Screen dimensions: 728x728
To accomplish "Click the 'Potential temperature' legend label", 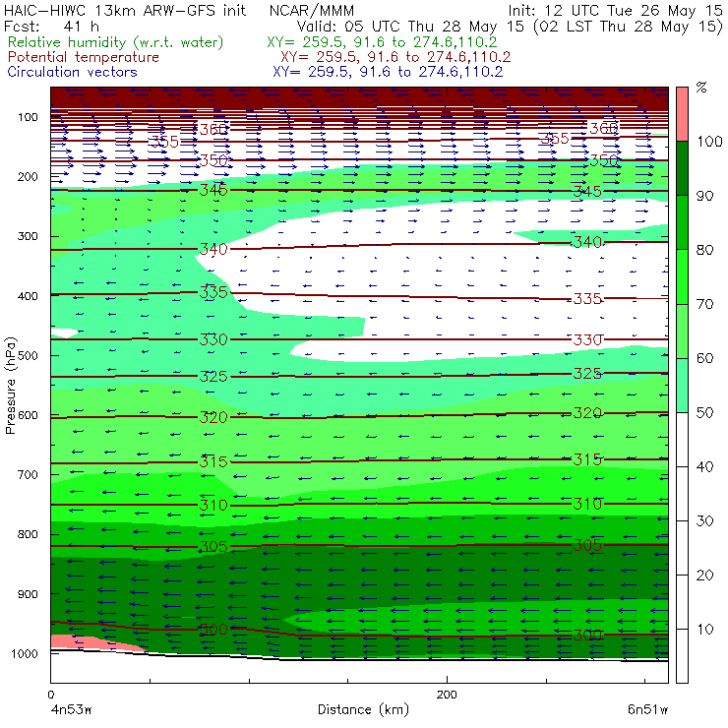I will click(x=83, y=57).
